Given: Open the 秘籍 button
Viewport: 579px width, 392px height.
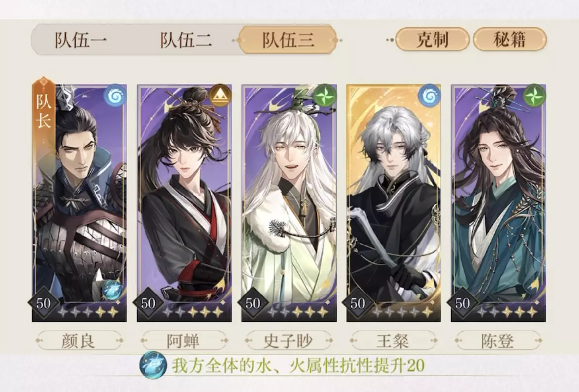Looking at the screenshot, I should [x=510, y=40].
